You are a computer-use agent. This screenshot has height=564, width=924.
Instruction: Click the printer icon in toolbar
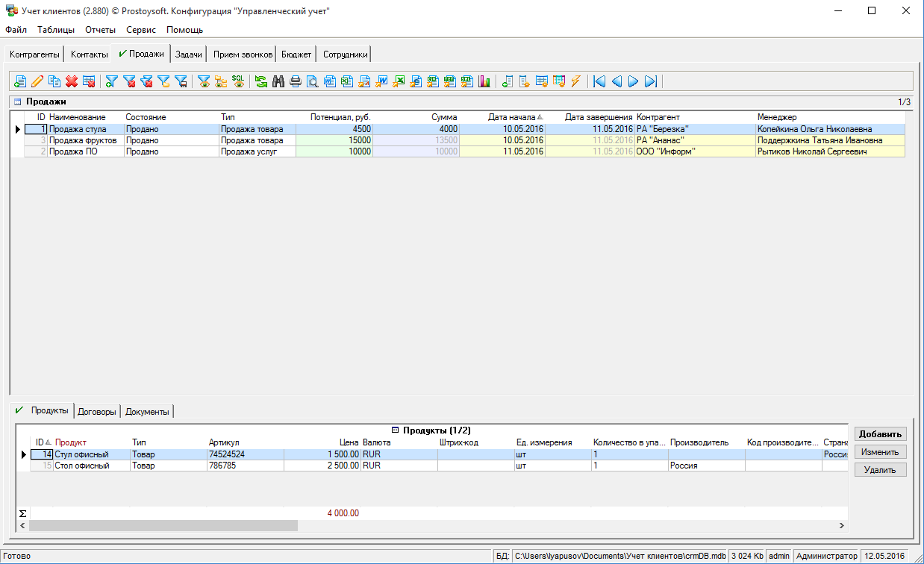tap(296, 81)
